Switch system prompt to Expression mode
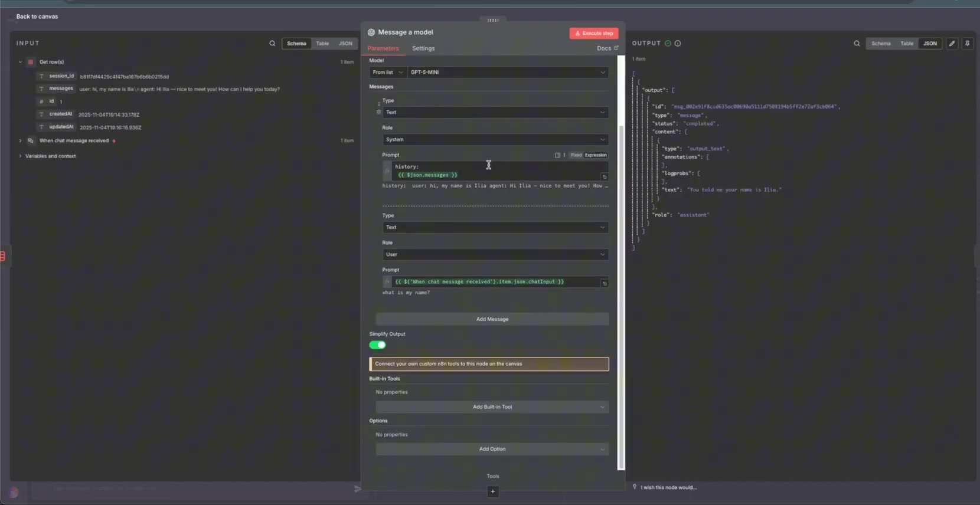 (596, 155)
